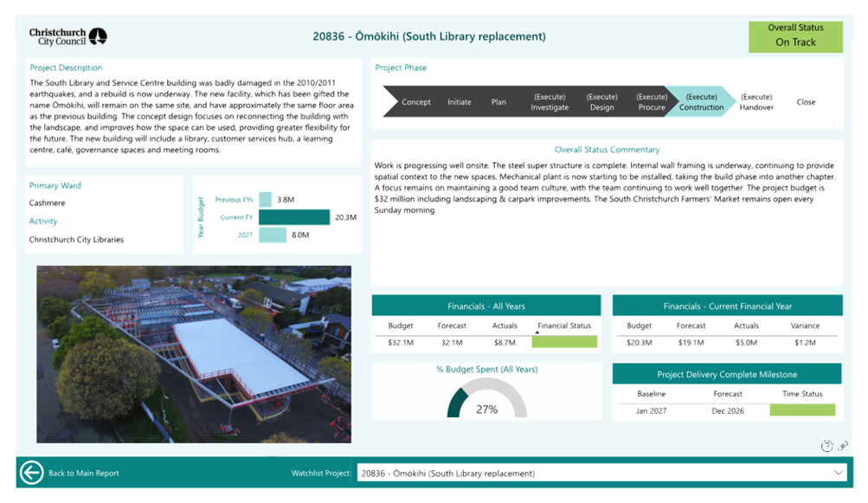This screenshot has height=503, width=868.
Task: Click the On Track overall status box
Action: [x=795, y=36]
